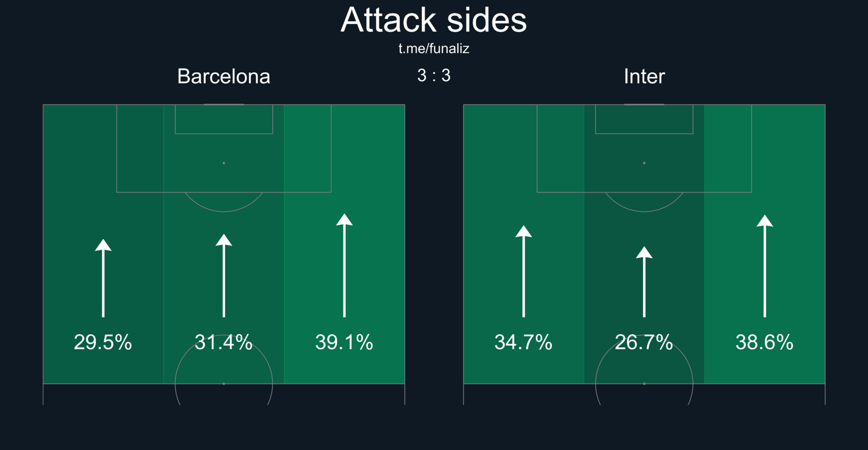Viewport: 868px width, 450px height.
Task: Click the Attack sides title
Action: (x=434, y=20)
